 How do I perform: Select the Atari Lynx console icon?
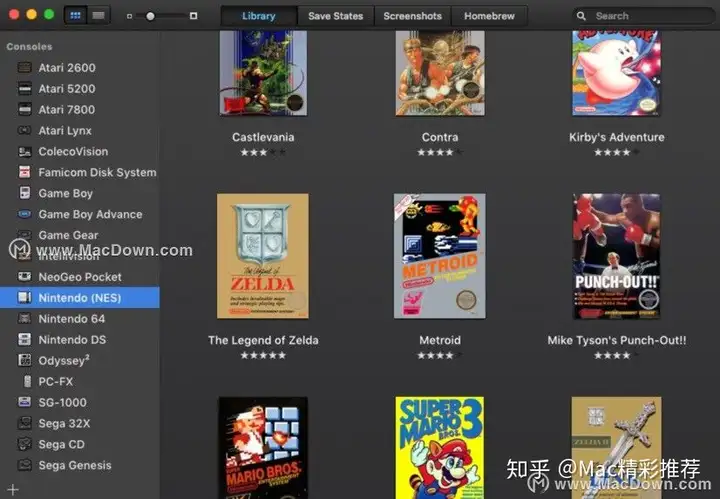click(x=24, y=130)
